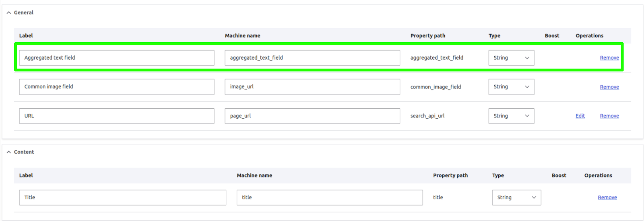Edit the image_url machine name input
The width and height of the screenshot is (644, 221).
click(312, 87)
